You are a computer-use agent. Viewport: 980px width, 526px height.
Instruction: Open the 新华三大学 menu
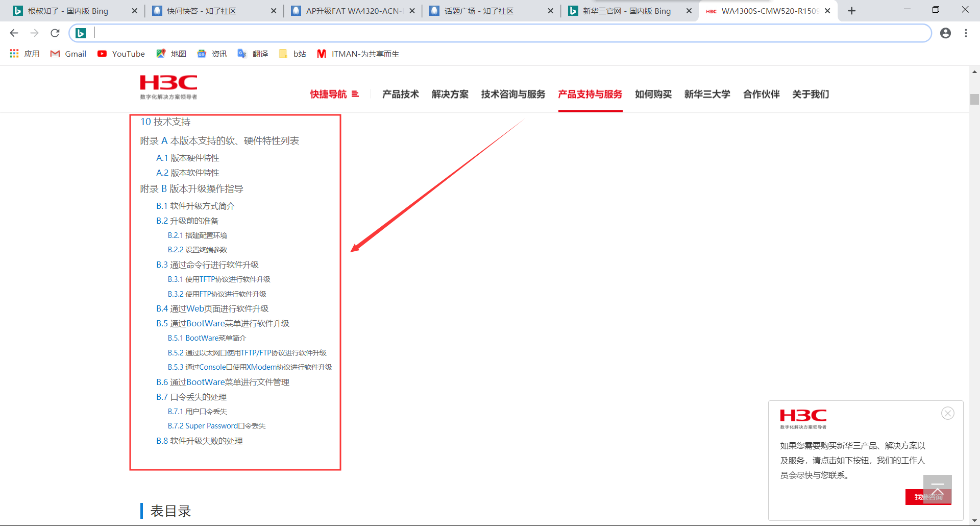click(x=707, y=94)
